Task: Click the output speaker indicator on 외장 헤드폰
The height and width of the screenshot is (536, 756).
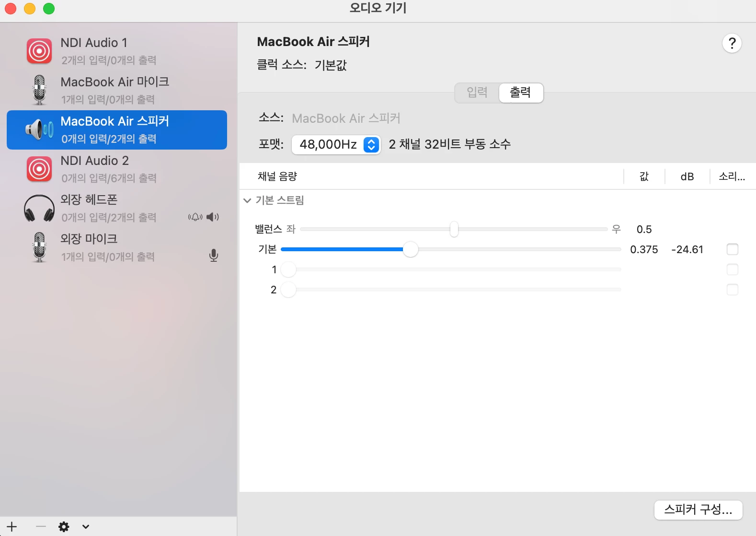Action: click(x=213, y=217)
